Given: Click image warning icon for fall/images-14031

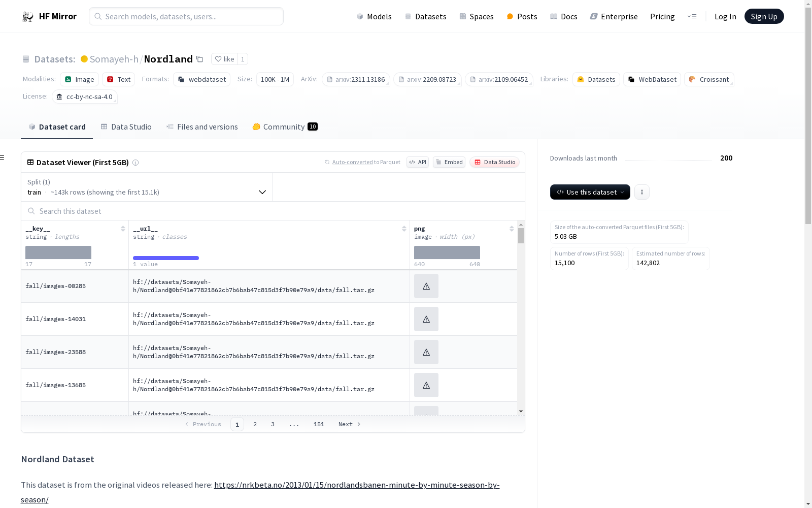Looking at the screenshot, I should [426, 319].
